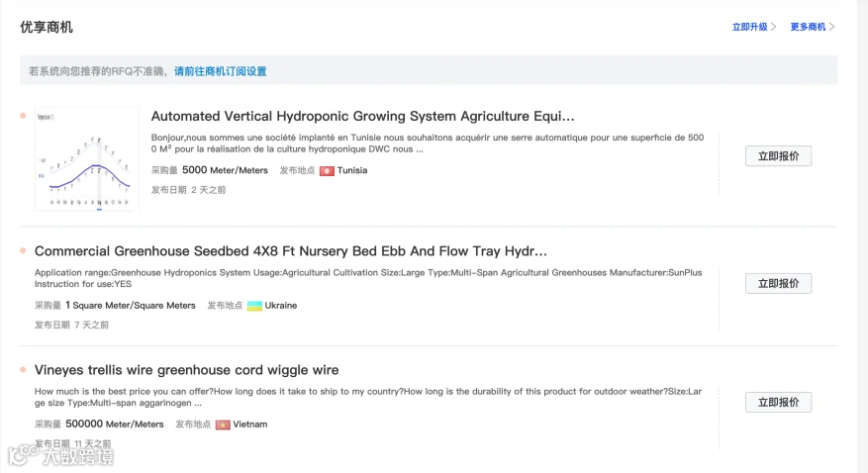Click 立即报价 for the Tunisia hydroponic RFQ

778,156
